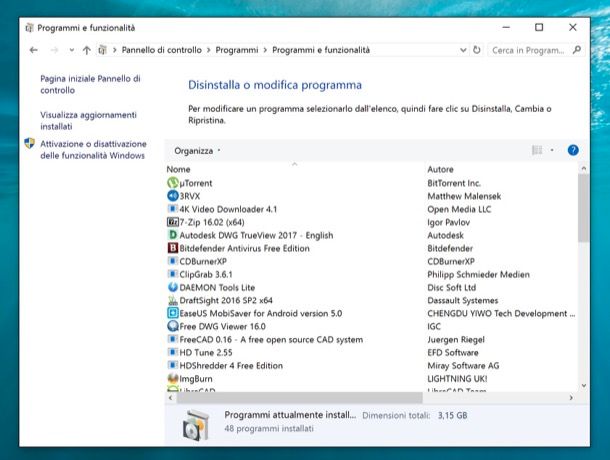Image resolution: width=610 pixels, height=460 pixels.
Task: Expand chevron after Pannello di controllo
Action: point(209,50)
